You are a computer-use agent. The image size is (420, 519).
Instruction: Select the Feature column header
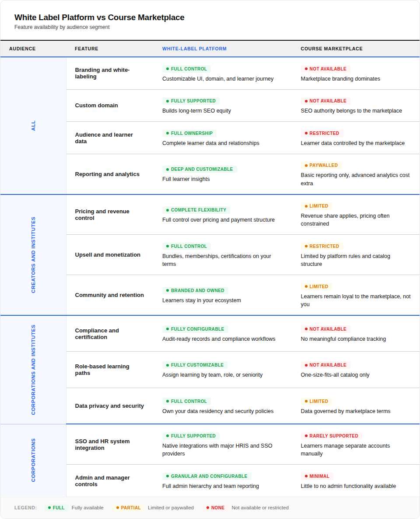86,49
